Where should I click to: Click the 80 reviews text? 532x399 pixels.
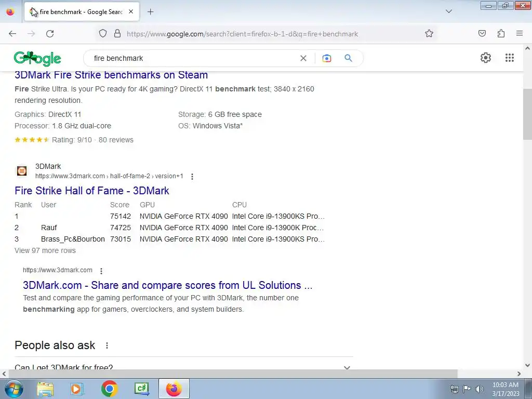tap(116, 140)
